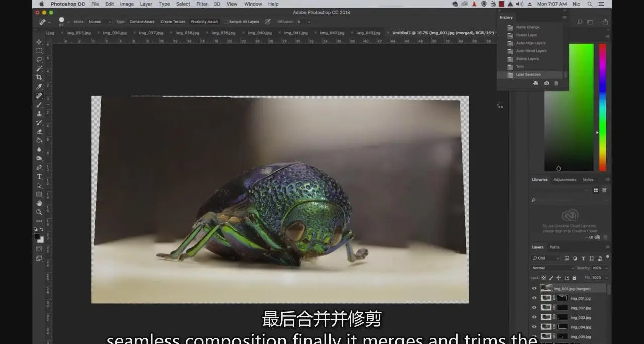Open the Filter menu
Image resolution: width=644 pixels, height=344 pixels.
coord(202,4)
